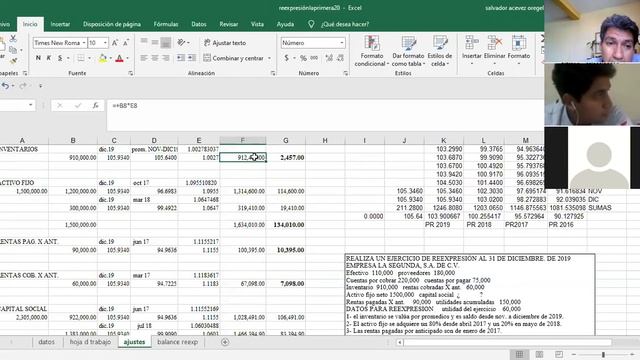This screenshot has height=360, width=640.
Task: Open the Datos ribbon tab
Action: (199, 24)
